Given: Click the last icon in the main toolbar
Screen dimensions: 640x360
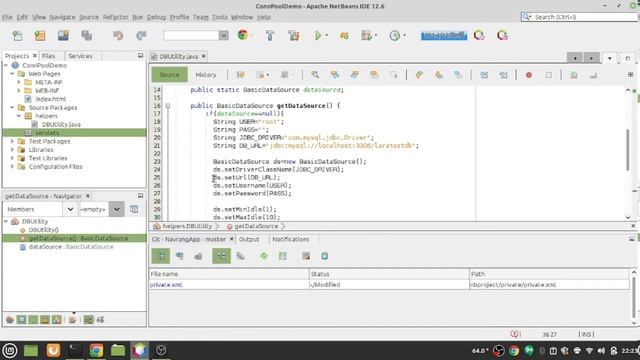Looking at the screenshot, I should tap(502, 36).
